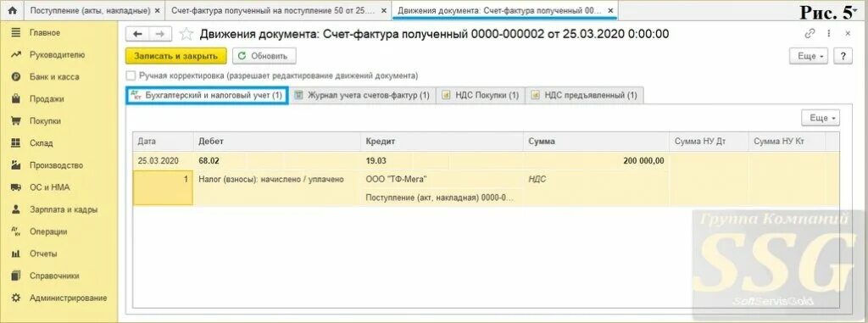Switch to НДС Покупки (1) tab
Image resolution: width=868 pixels, height=323 pixels.
pyautogui.click(x=480, y=95)
